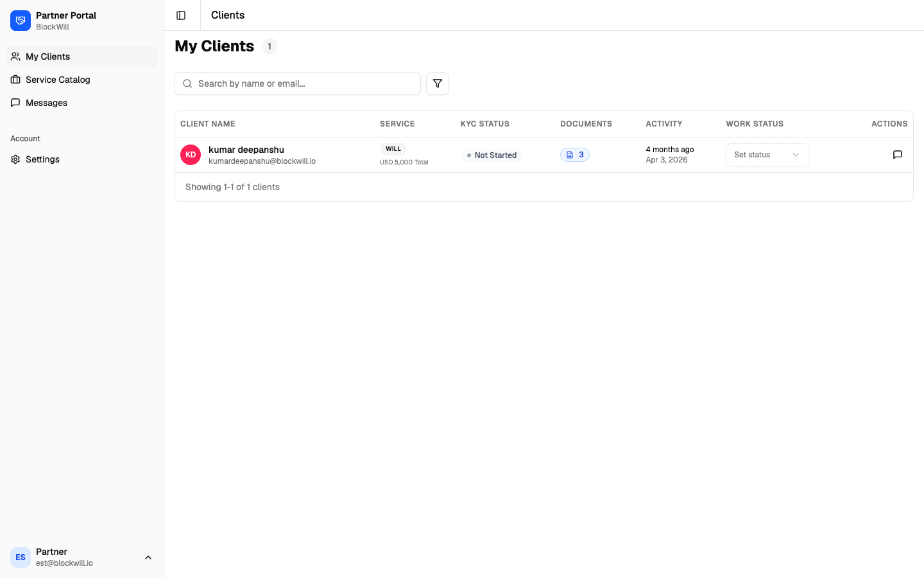924x578 pixels.
Task: Click the Documents column header
Action: 586,124
